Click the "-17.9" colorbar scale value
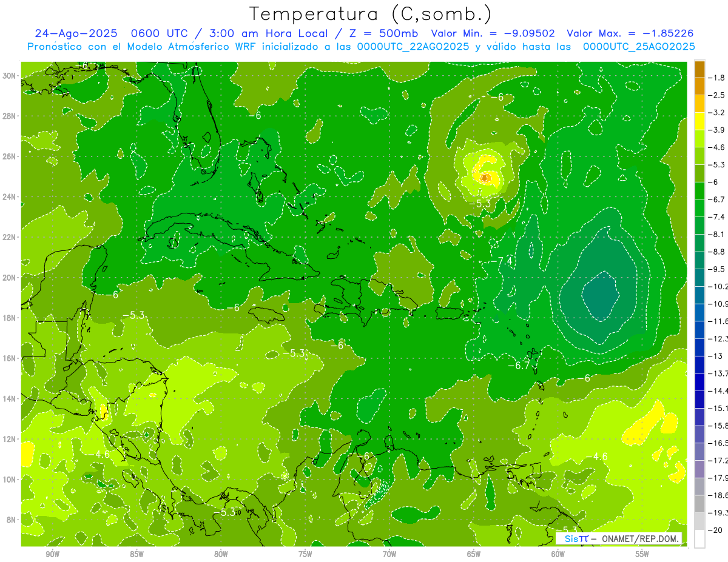This screenshot has width=728, height=562. (719, 477)
